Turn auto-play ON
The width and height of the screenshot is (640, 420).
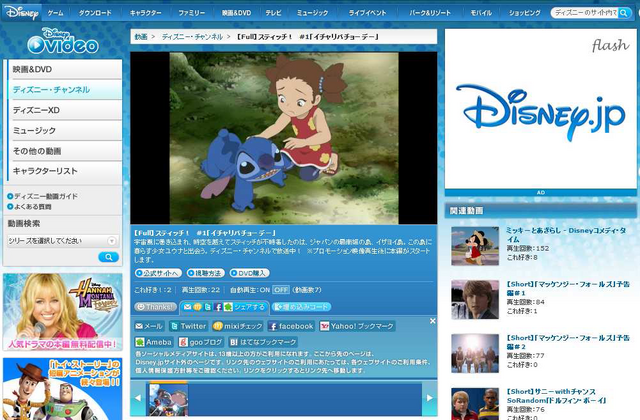pos(265,290)
